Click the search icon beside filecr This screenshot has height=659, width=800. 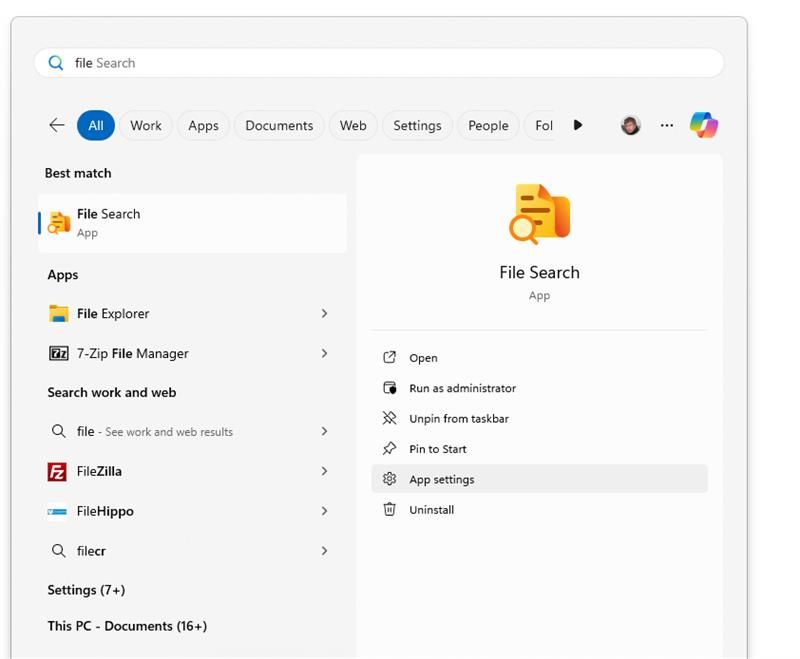59,551
